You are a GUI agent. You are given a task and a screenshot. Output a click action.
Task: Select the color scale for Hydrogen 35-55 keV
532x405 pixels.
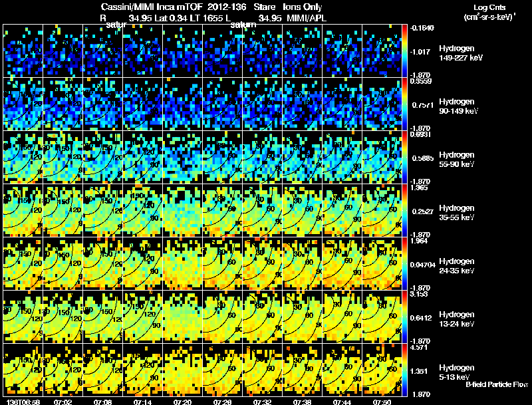pos(404,210)
